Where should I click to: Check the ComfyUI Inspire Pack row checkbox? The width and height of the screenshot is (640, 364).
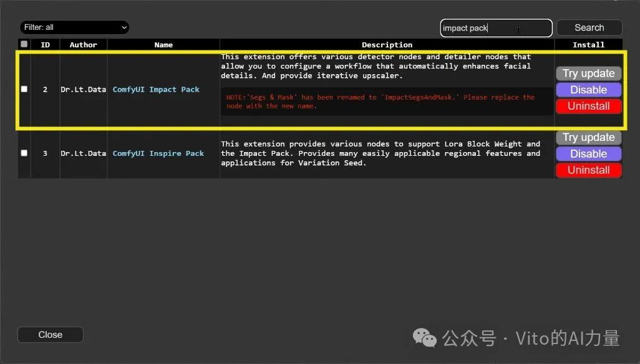[24, 153]
